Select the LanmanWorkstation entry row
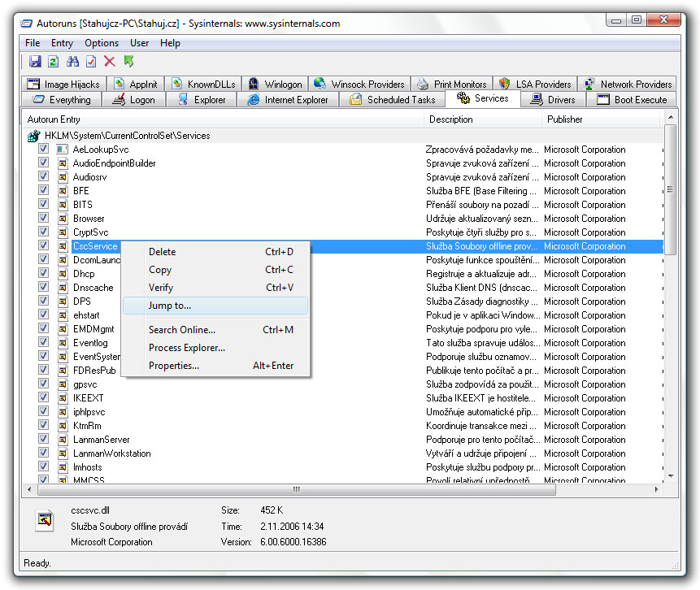Image resolution: width=700 pixels, height=590 pixels. 343,453
